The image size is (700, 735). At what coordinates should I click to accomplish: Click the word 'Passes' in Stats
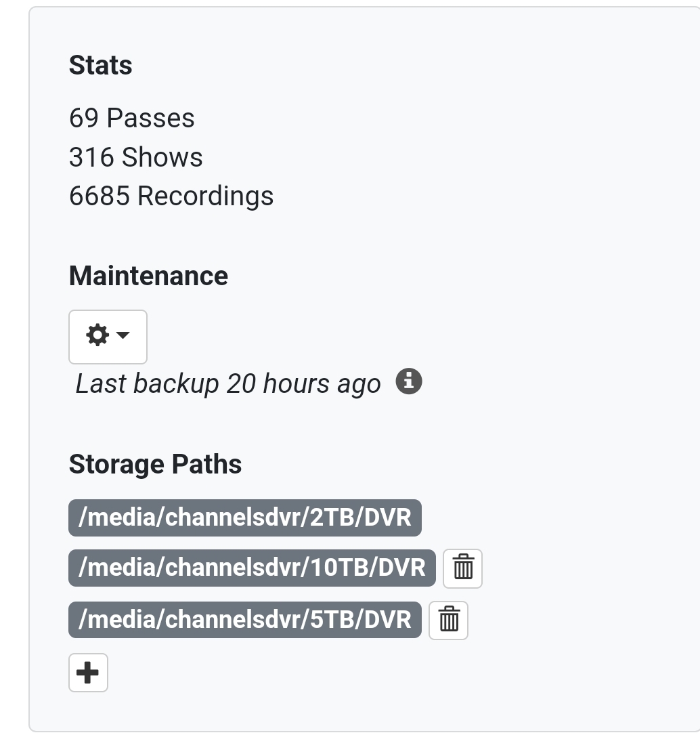[x=150, y=119]
